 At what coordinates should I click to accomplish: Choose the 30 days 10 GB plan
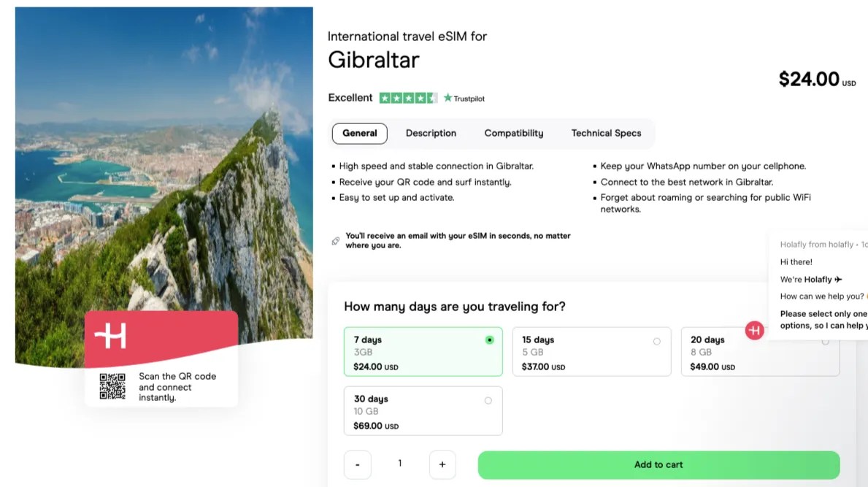point(423,410)
